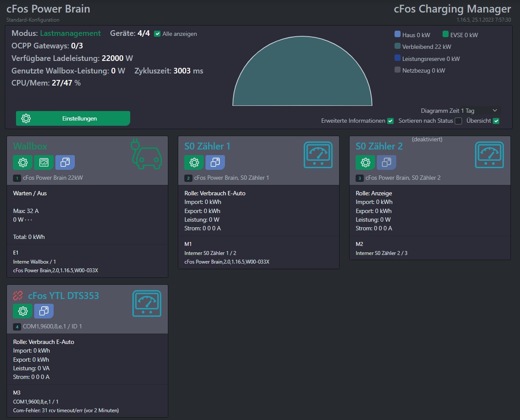Open S0 Zähler 2 pop-out window icon
Image resolution: width=520 pixels, height=420 pixels.
pos(386,162)
